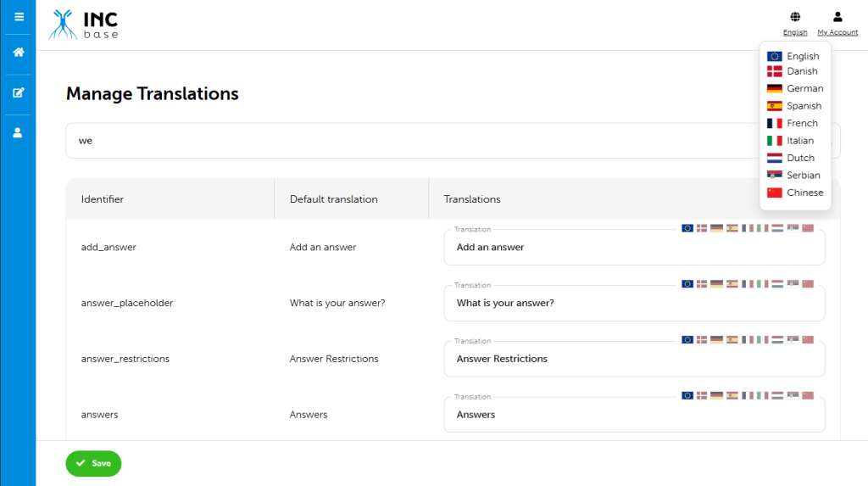The image size is (868, 486).
Task: Click the search field containing 'we'
Action: pyautogui.click(x=407, y=141)
